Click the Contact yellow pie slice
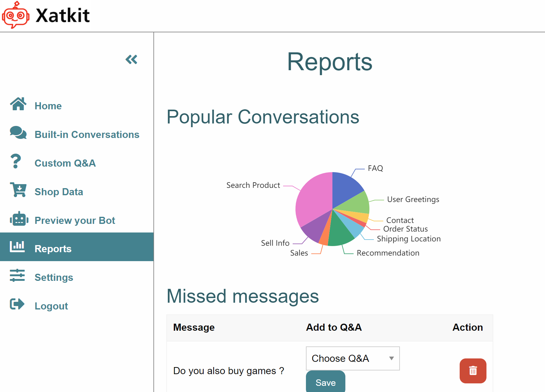The image size is (545, 392). click(360, 216)
